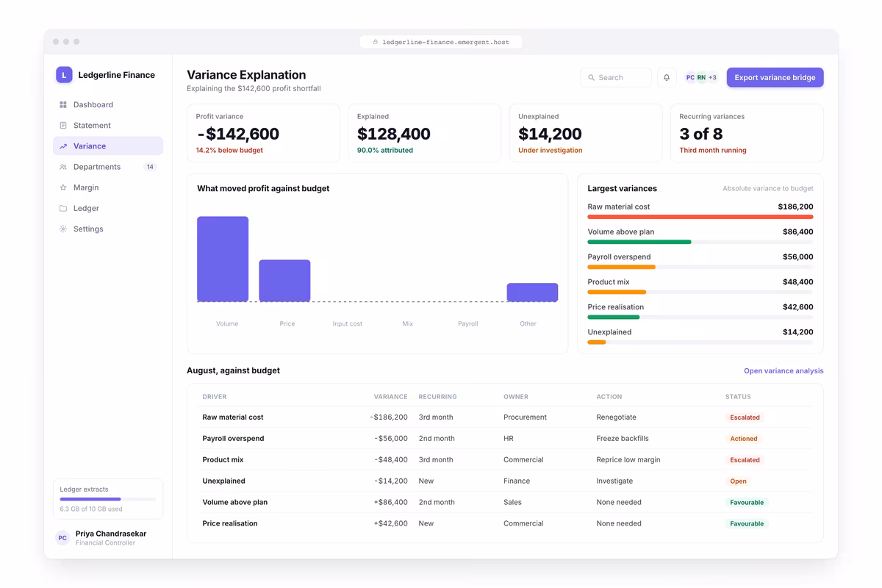882x588 pixels.
Task: Click the Departments people icon
Action: [63, 167]
